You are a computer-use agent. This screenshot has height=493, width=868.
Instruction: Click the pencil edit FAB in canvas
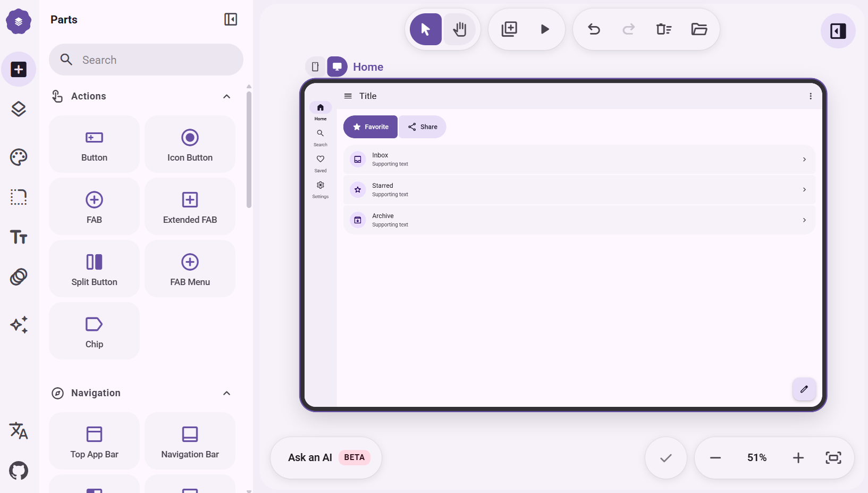click(804, 389)
